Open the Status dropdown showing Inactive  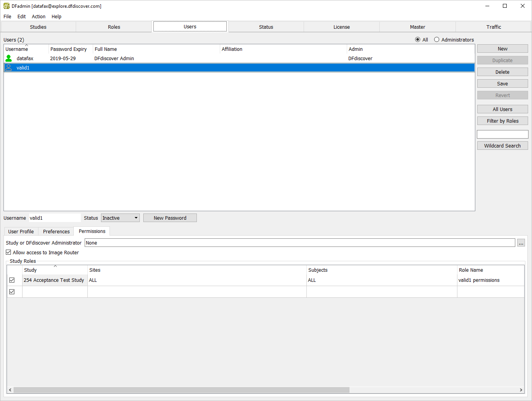point(120,218)
